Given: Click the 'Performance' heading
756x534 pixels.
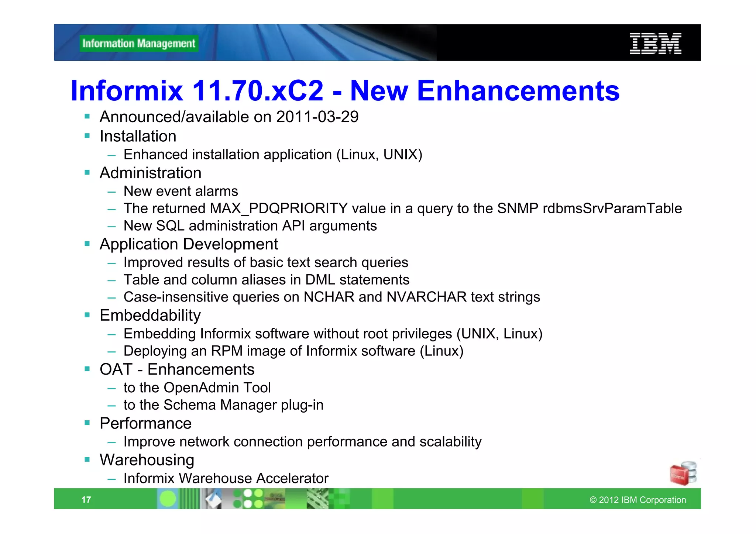Looking at the screenshot, I should pyautogui.click(x=145, y=423).
